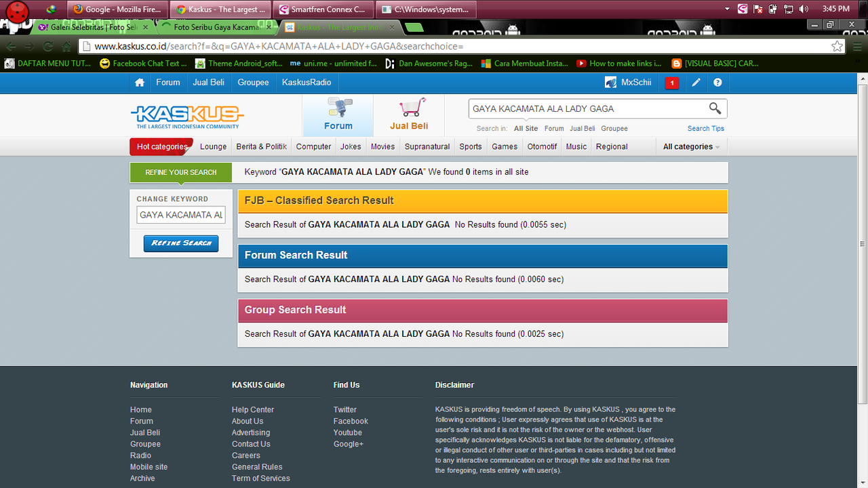Click the Action Center flag tray icon

click(758, 9)
